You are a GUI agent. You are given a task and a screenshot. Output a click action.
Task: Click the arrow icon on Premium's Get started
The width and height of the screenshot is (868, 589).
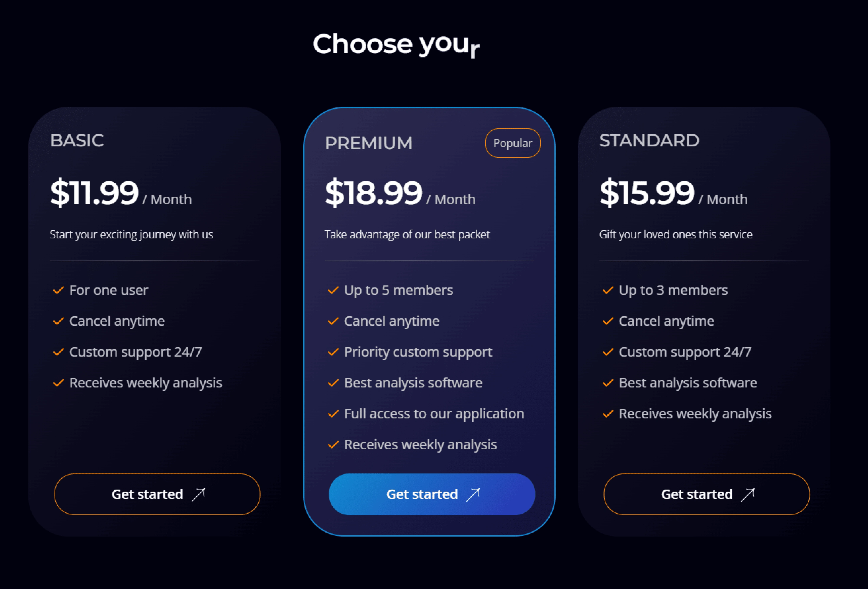(x=473, y=495)
